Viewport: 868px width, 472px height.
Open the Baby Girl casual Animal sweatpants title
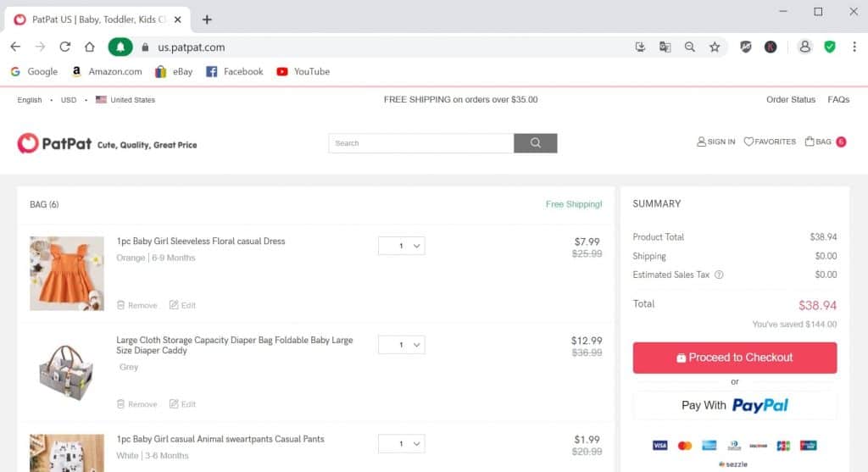220,439
